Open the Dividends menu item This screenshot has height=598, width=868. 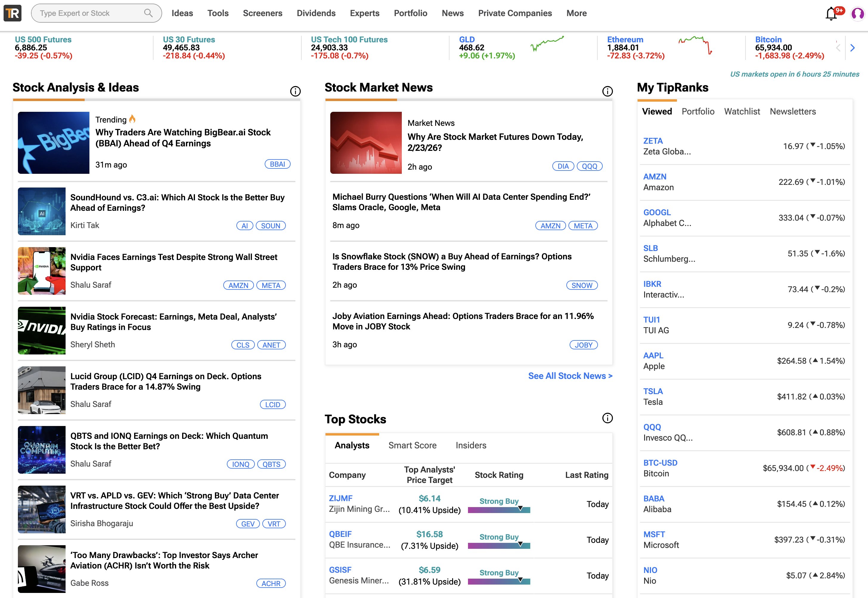point(316,13)
